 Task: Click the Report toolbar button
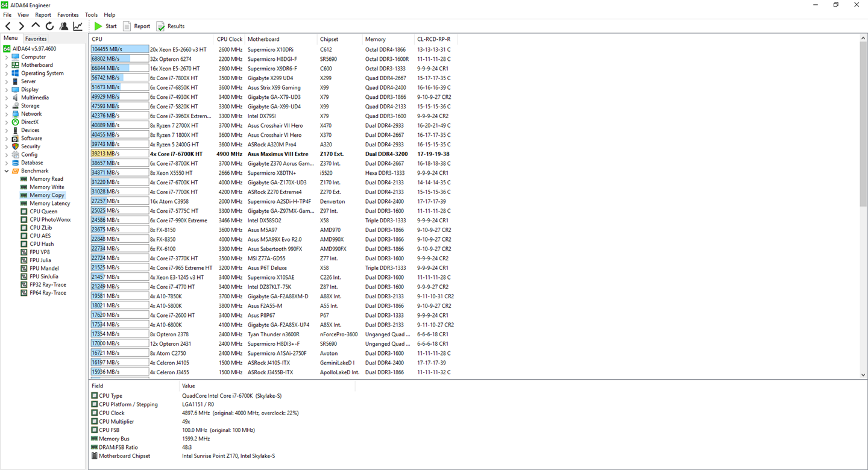(x=137, y=26)
